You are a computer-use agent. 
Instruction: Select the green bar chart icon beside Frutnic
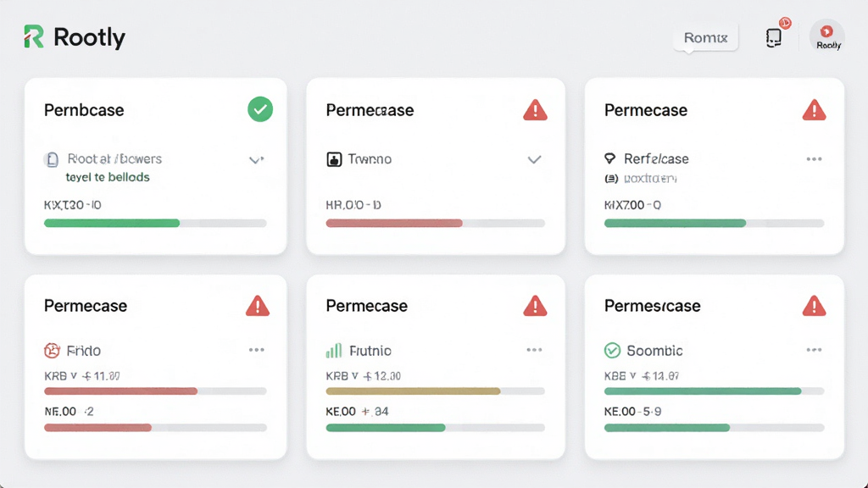(x=334, y=350)
